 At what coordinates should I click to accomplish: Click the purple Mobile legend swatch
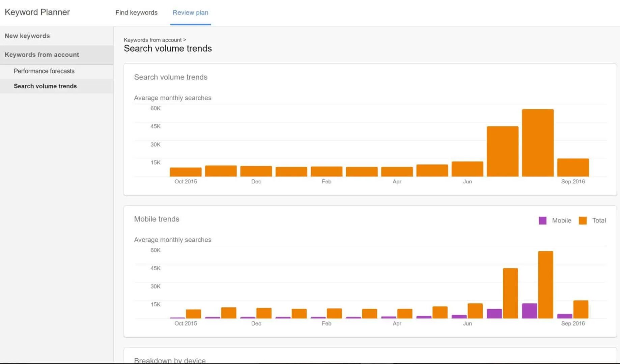pyautogui.click(x=542, y=220)
